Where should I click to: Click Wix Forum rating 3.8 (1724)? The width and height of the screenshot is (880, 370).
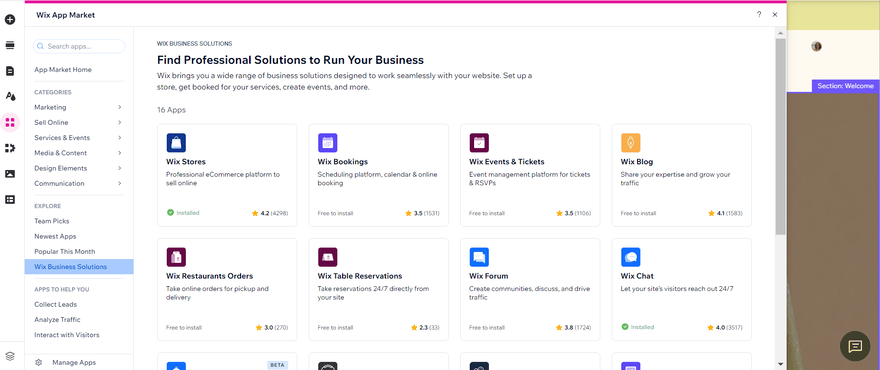click(x=574, y=327)
